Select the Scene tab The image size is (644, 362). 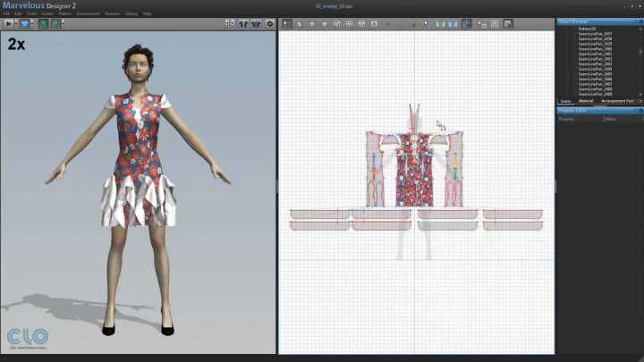coord(566,101)
